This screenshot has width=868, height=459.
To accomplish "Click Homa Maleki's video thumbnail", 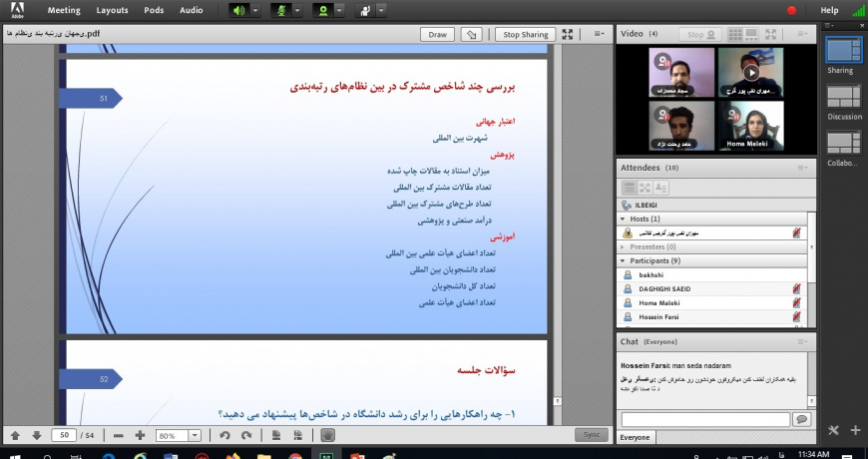I will [x=750, y=126].
